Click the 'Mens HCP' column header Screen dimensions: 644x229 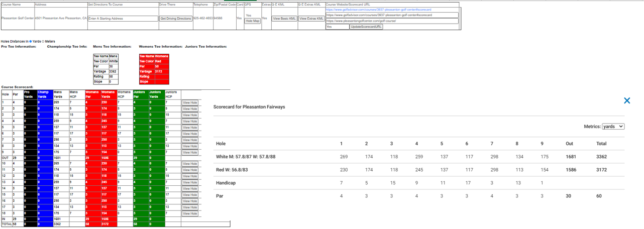click(76, 94)
